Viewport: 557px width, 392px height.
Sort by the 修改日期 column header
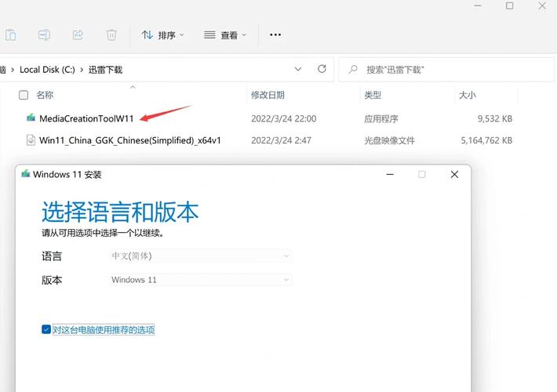click(x=268, y=95)
